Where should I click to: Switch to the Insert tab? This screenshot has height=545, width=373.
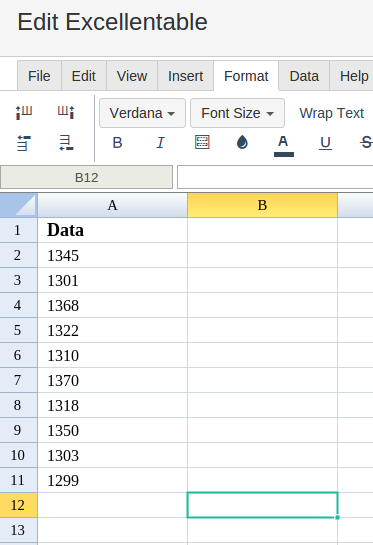pos(186,76)
